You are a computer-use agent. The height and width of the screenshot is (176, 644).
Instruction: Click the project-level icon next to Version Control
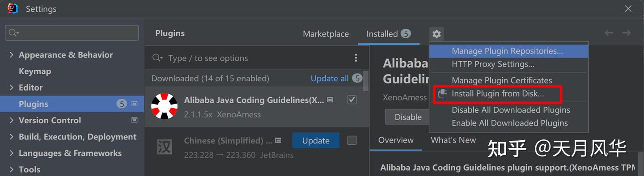(x=134, y=120)
